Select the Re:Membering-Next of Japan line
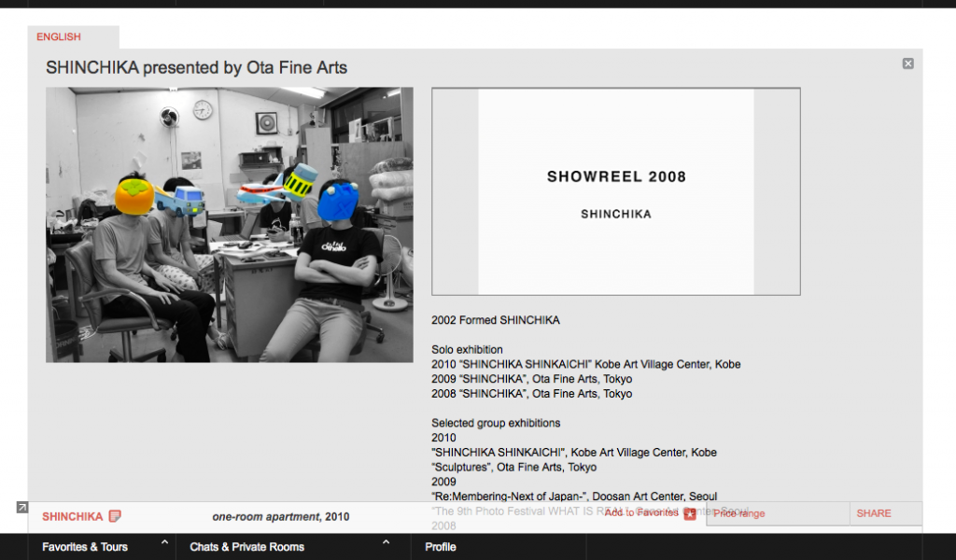 point(574,496)
